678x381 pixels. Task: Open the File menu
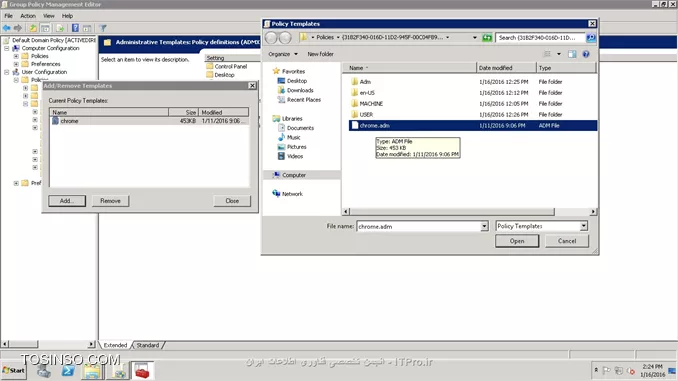[x=8, y=16]
